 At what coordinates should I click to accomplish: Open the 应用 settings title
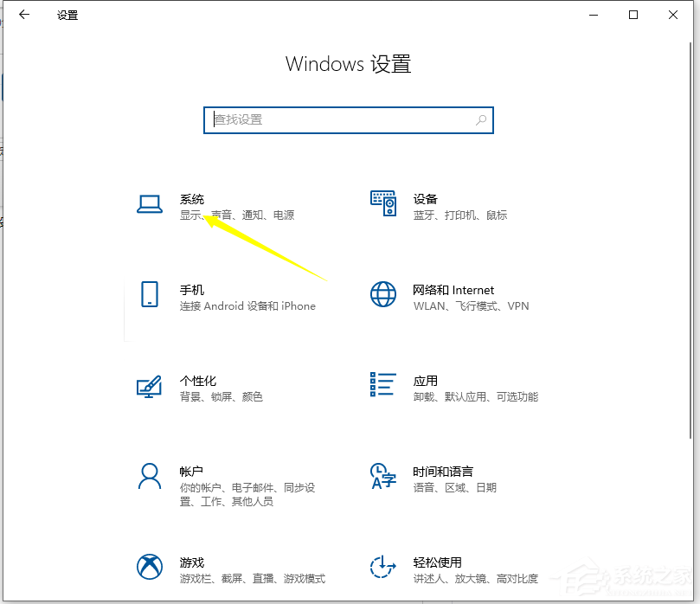[x=426, y=381]
